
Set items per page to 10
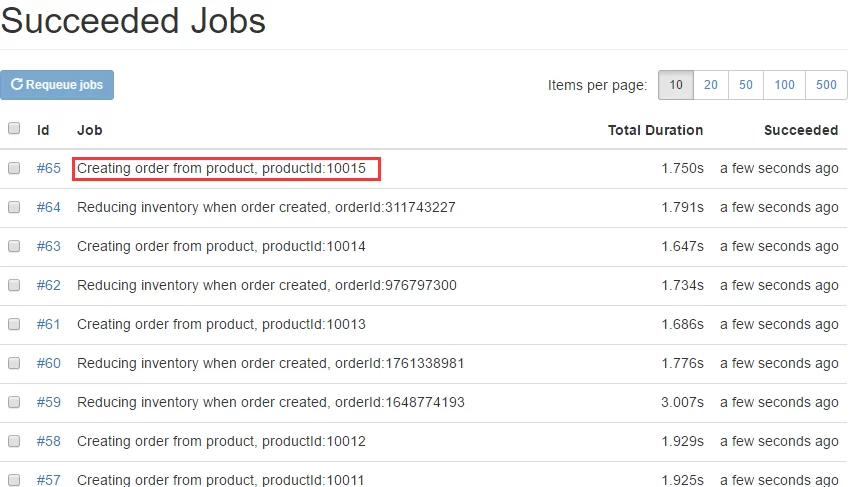pos(676,85)
